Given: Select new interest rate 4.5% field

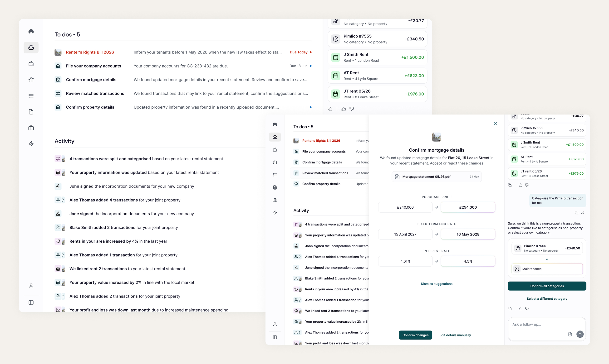Looking at the screenshot, I should [x=468, y=261].
